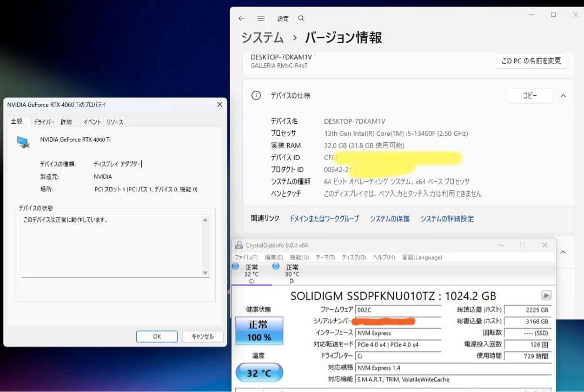Close the NVIDIA GeForce RTX 4060 Ti properties dialog

click(x=220, y=104)
